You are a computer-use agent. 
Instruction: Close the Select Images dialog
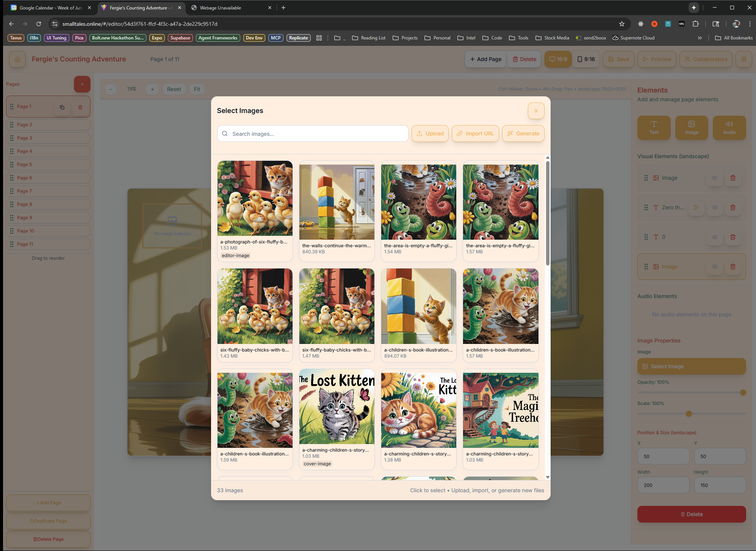536,111
